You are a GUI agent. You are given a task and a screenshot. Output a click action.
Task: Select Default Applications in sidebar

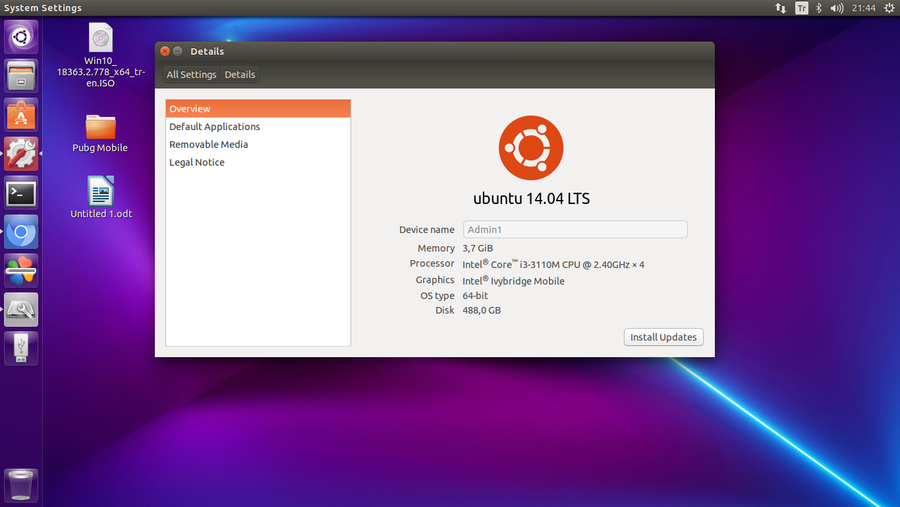tap(258, 126)
